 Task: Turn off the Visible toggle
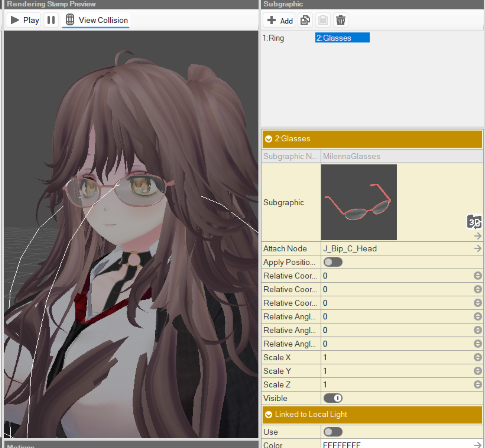click(333, 398)
